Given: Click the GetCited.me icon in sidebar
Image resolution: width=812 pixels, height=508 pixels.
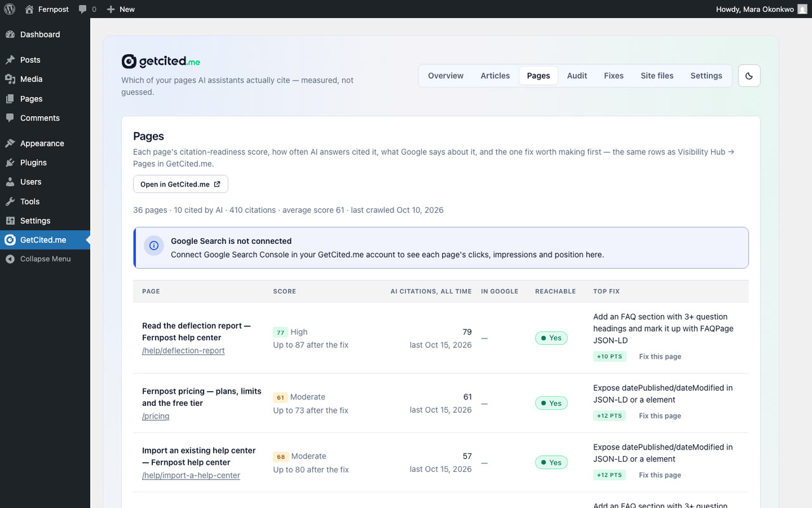Looking at the screenshot, I should coord(10,240).
